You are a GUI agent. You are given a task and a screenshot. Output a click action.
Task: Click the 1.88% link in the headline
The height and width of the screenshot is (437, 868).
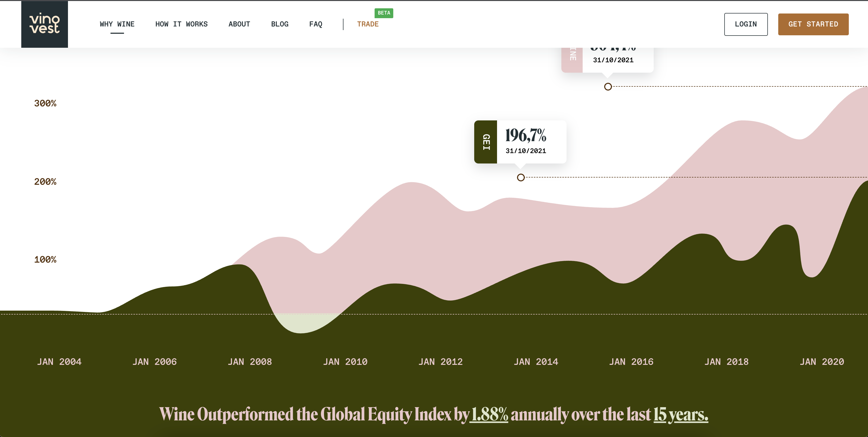(x=489, y=416)
